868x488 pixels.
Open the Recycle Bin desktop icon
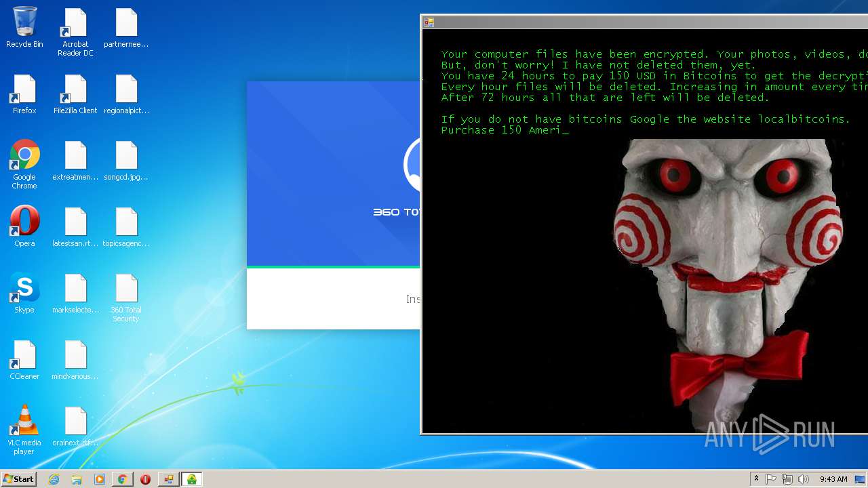click(x=24, y=28)
